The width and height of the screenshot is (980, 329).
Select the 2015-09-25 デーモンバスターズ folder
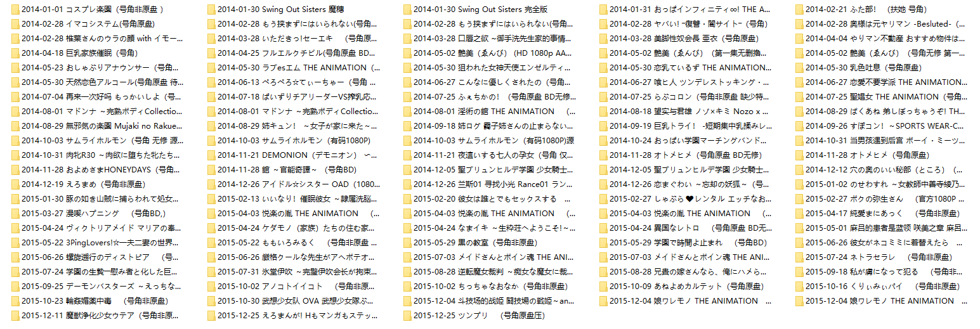point(100,287)
